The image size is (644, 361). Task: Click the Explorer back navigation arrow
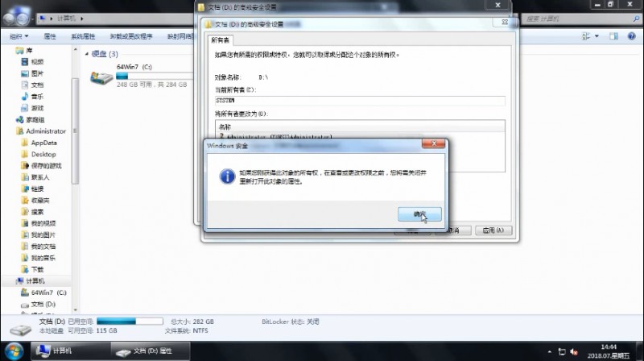pyautogui.click(x=10, y=19)
